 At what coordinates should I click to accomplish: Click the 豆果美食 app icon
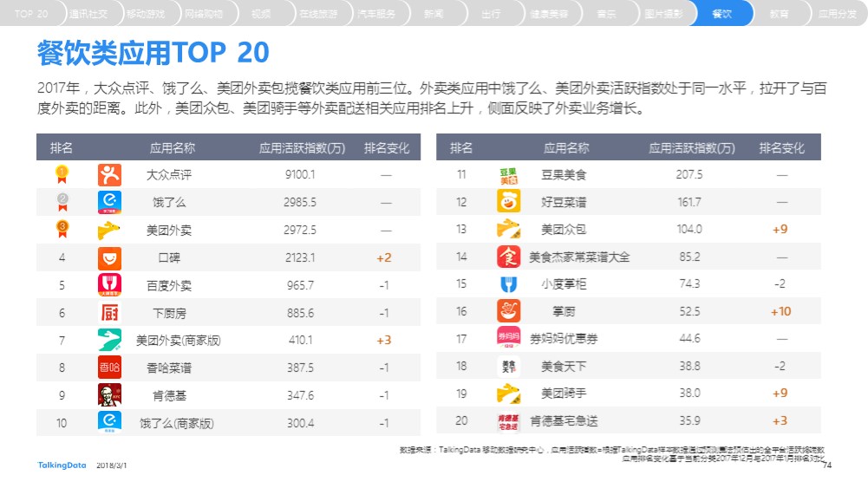(509, 175)
